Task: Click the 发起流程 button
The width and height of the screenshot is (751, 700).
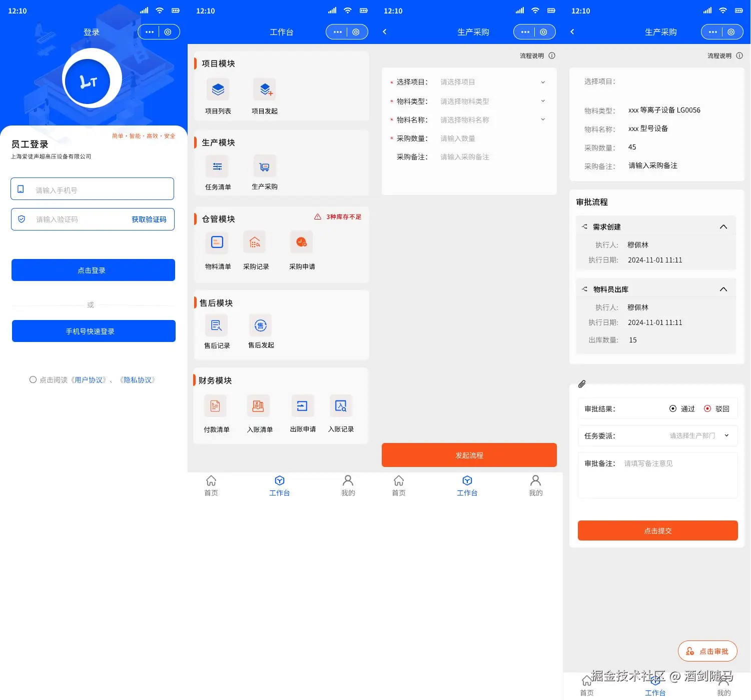Action: tap(469, 455)
